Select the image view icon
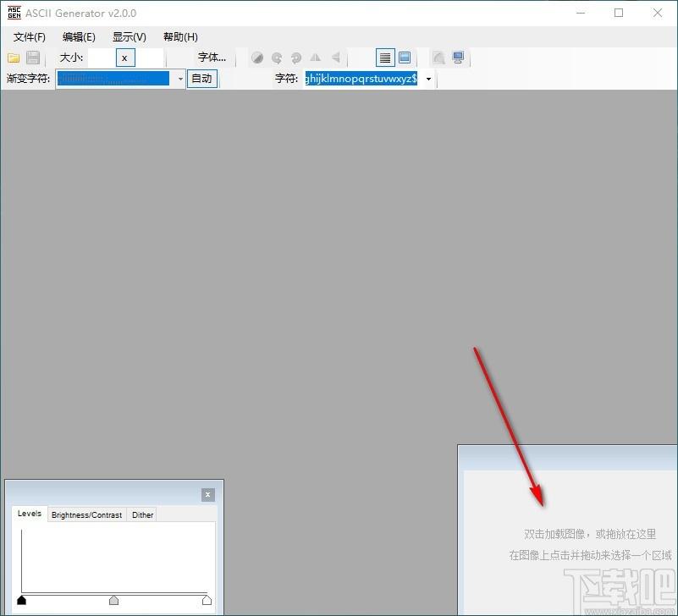The height and width of the screenshot is (616, 678). click(x=405, y=58)
